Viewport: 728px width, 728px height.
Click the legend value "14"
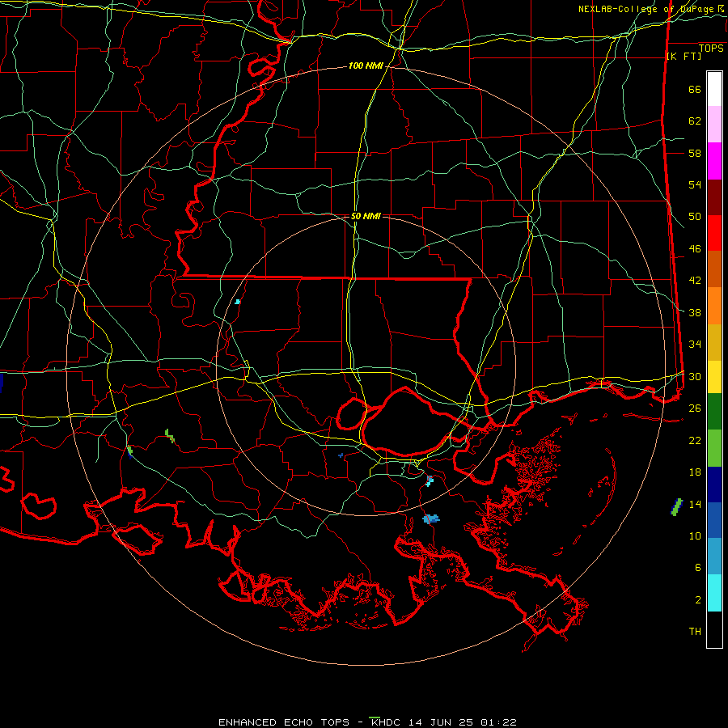pos(695,504)
